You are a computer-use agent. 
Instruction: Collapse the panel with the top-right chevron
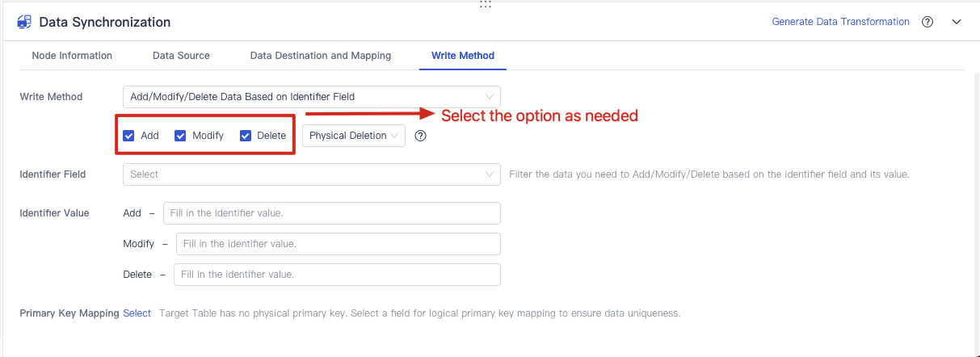tap(957, 22)
